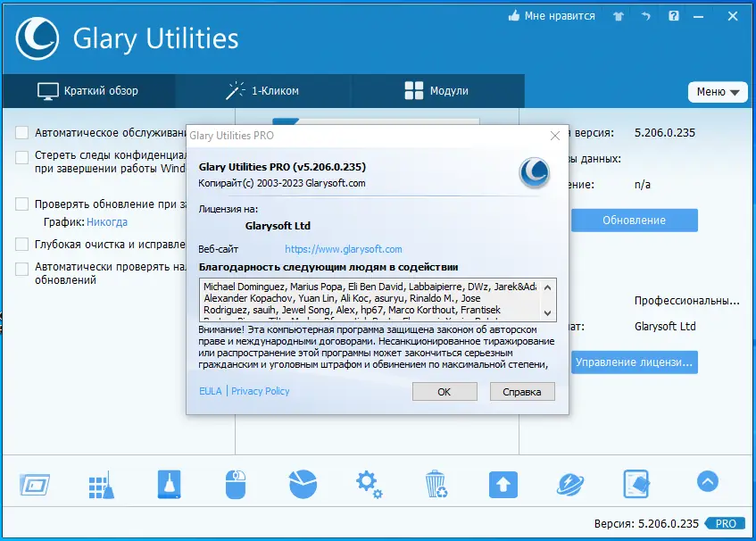The width and height of the screenshot is (756, 541).
Task: Click the mouse tool icon in bottom toolbar
Action: coord(235,482)
